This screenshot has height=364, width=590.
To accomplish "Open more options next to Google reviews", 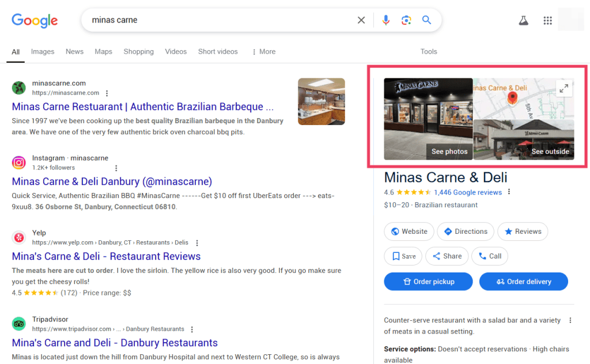I will pos(509,192).
